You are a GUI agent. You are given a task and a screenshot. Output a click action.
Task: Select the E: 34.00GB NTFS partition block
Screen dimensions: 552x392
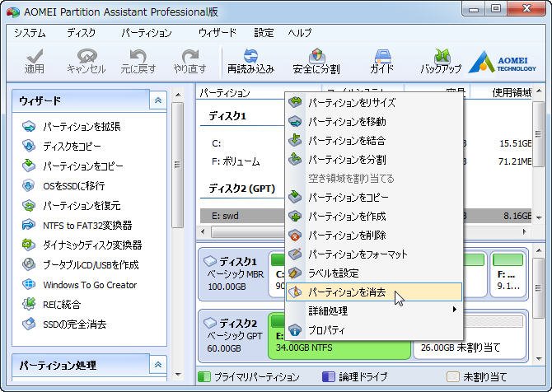coord(339,336)
